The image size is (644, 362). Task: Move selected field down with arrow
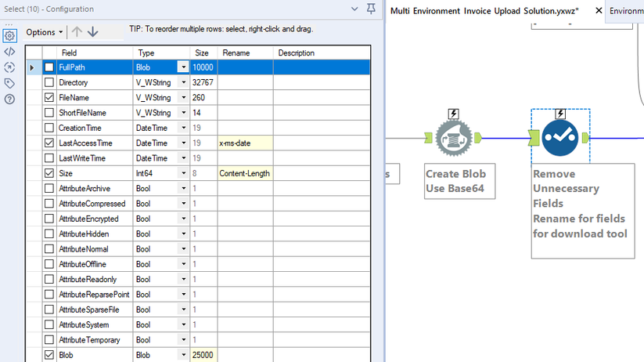click(x=93, y=31)
